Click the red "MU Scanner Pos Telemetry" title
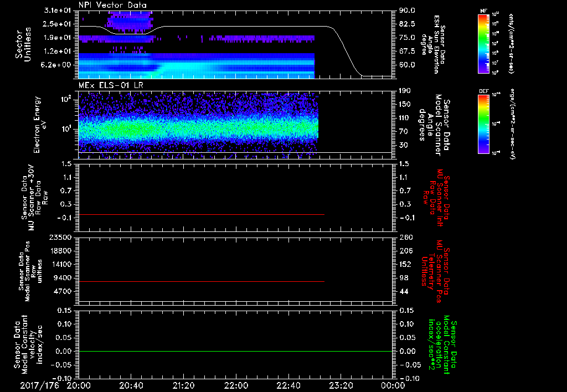 pos(435,271)
